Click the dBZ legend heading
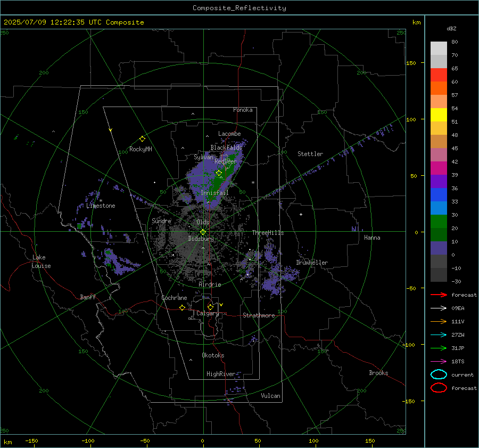Image resolution: width=479 pixels, height=448 pixels. pyautogui.click(x=451, y=29)
